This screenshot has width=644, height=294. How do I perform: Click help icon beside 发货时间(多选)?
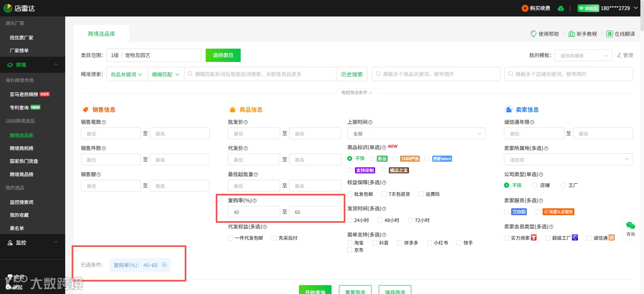tap(384, 209)
